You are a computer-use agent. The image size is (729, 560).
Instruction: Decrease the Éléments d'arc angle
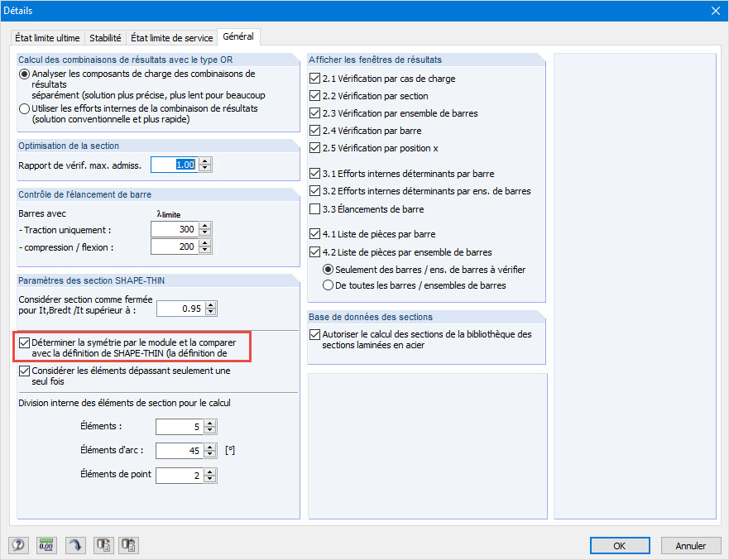click(x=210, y=454)
